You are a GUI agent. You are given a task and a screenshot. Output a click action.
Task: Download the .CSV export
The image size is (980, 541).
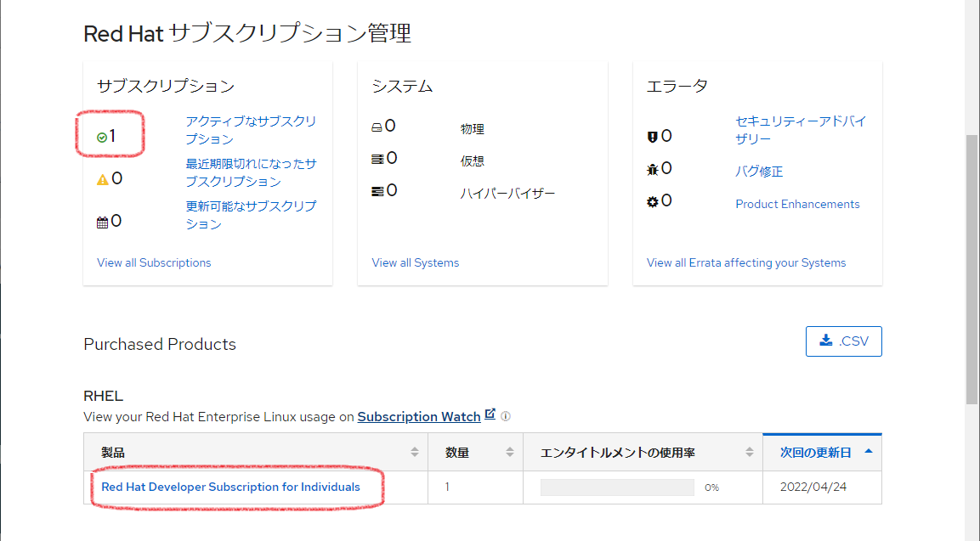(844, 341)
